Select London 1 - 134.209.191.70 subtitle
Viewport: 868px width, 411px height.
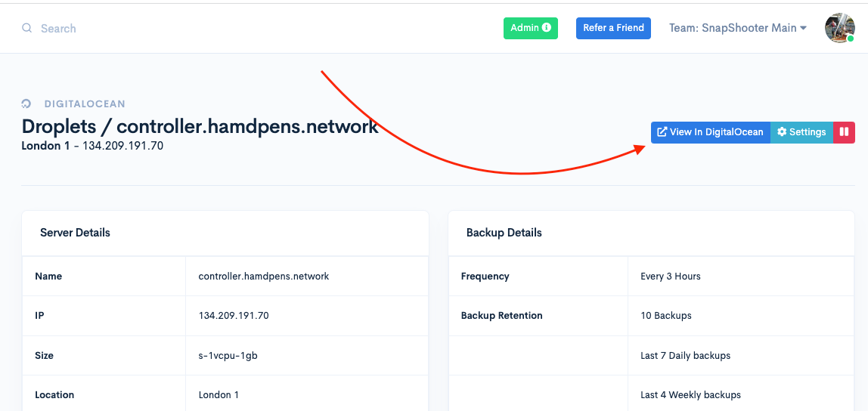pyautogui.click(x=92, y=147)
